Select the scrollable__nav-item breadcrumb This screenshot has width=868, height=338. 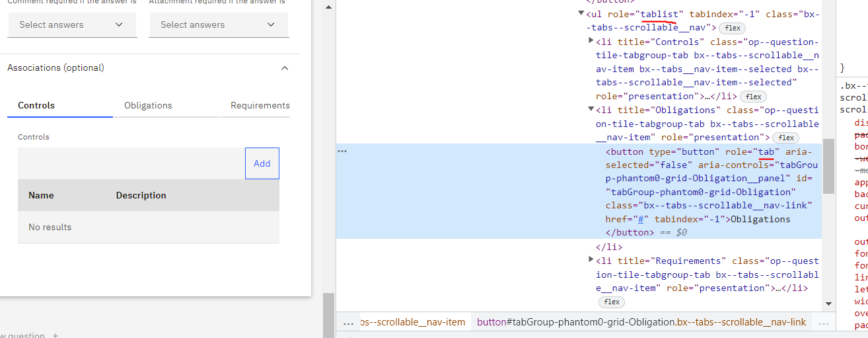(413, 323)
